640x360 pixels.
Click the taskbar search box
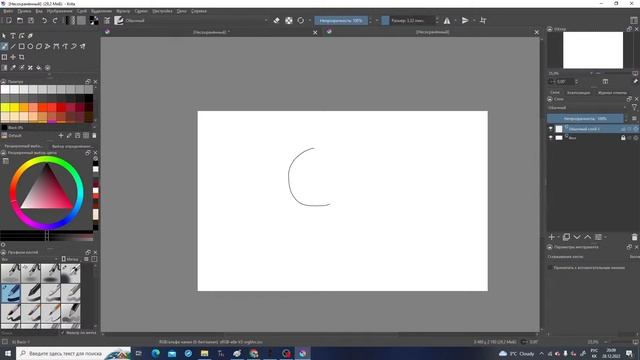pos(73,353)
